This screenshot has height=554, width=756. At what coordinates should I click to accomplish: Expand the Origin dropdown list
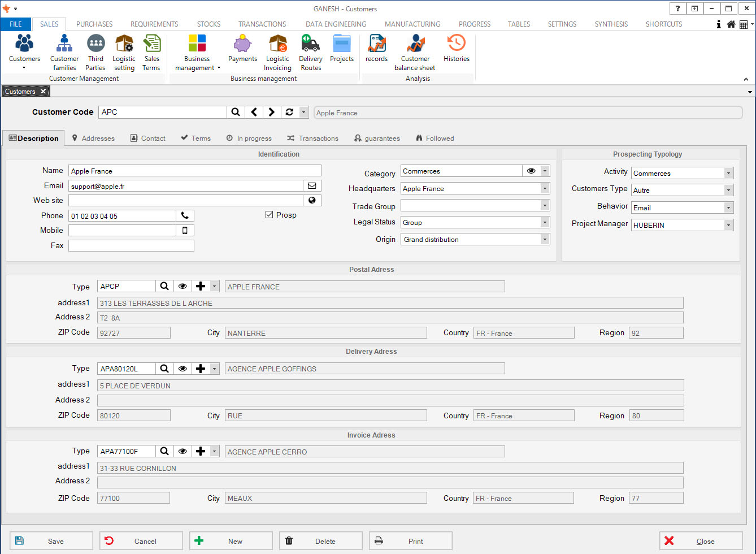545,240
